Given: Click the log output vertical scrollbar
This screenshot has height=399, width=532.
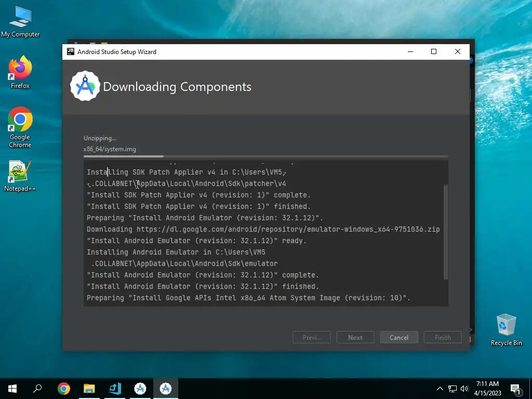Looking at the screenshot, I should click(x=445, y=232).
